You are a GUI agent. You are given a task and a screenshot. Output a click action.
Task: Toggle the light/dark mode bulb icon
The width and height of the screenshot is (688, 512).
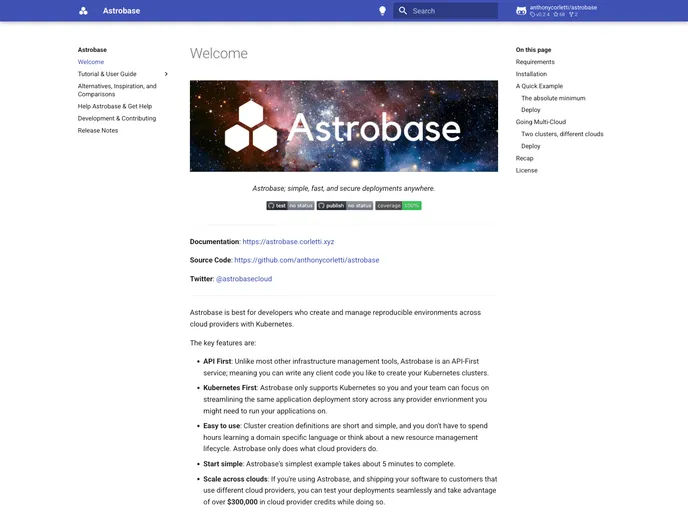click(x=382, y=11)
